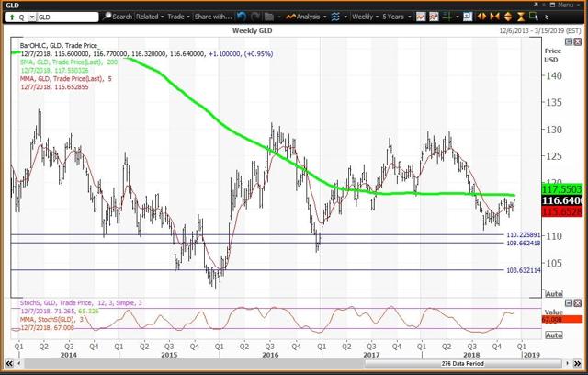Maximize the price chart panel
The width and height of the screenshot is (588, 375).
pyautogui.click(x=569, y=42)
